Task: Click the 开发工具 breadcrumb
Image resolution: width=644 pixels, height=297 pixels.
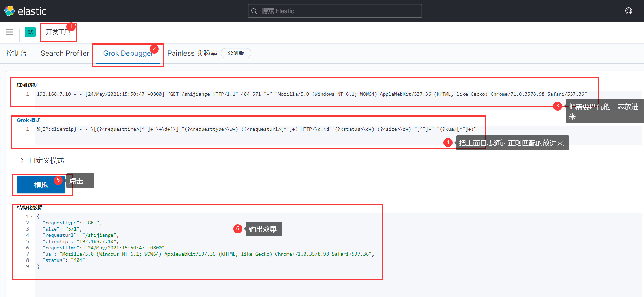Action: point(58,32)
